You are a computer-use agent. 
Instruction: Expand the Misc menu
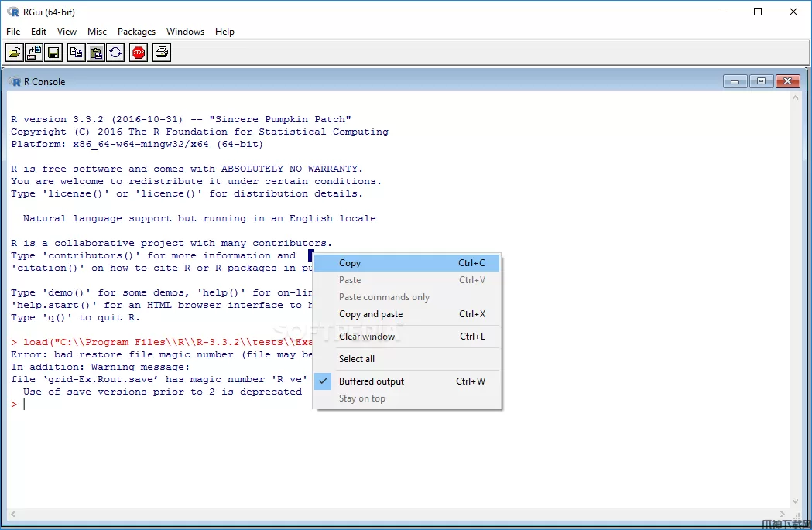[x=98, y=32]
